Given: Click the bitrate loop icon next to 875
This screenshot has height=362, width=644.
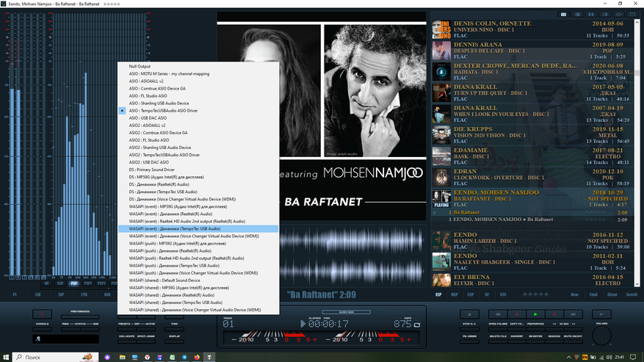Looking at the screenshot, I should pos(417,325).
